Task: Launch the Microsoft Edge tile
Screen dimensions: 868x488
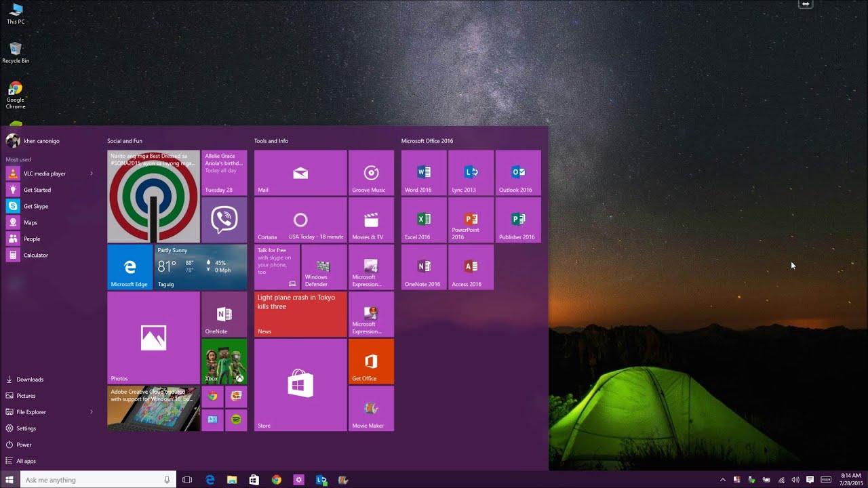Action: pyautogui.click(x=130, y=267)
